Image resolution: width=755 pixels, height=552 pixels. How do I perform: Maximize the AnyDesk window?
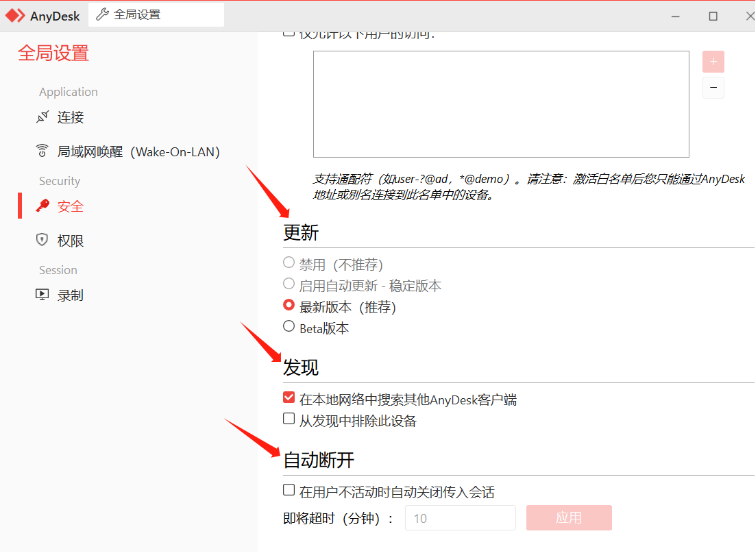click(713, 16)
